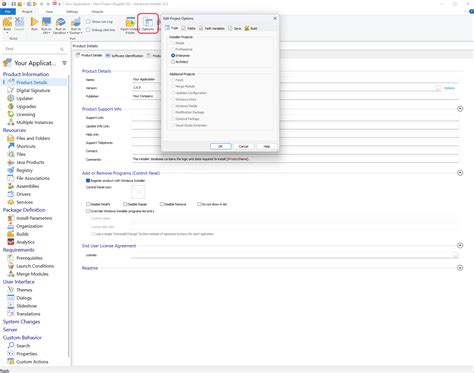Check Override Windows Installer programs list entry
Viewport: 474px width, 373px height.
tap(88, 211)
